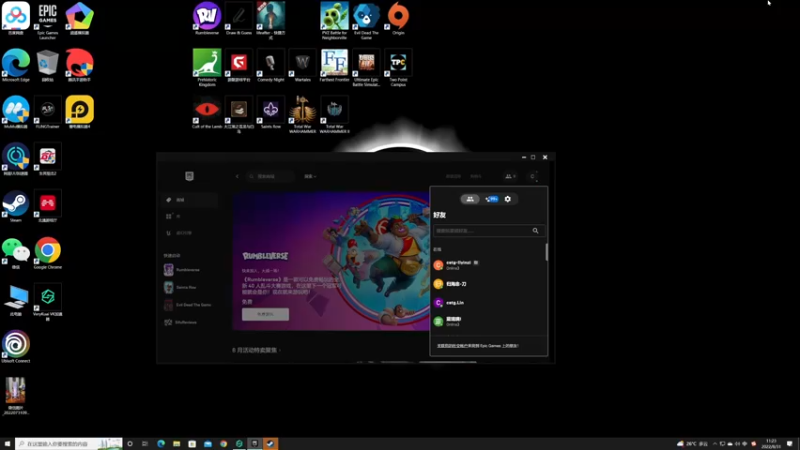
Task: Click the friends search magnifier icon
Action: (535, 231)
